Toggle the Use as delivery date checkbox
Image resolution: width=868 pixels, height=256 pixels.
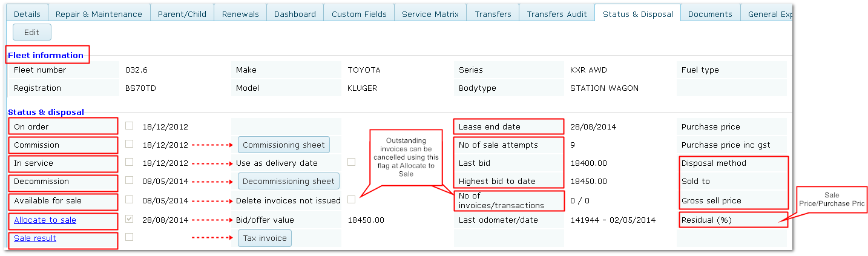point(352,162)
